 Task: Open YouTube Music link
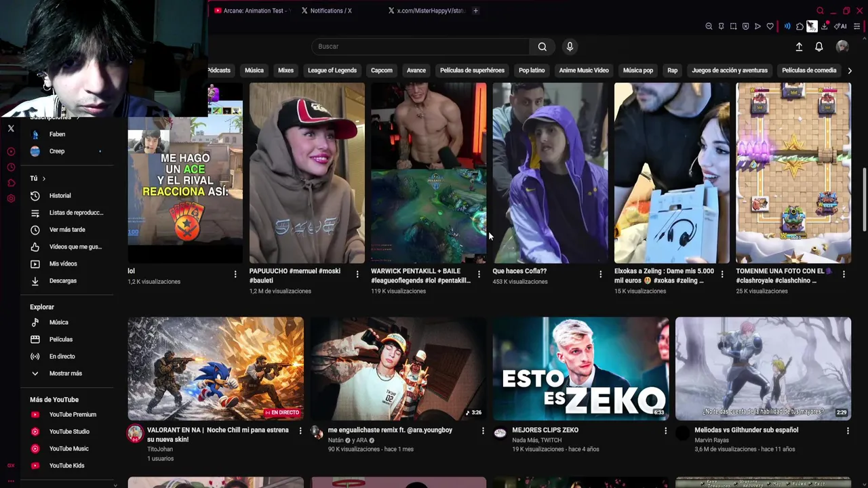68,449
